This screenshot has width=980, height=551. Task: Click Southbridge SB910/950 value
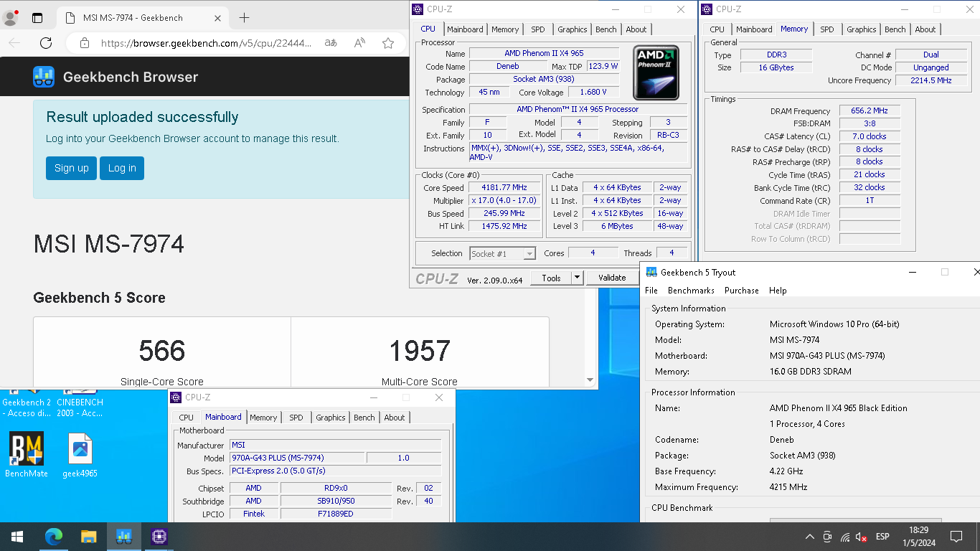336,501
